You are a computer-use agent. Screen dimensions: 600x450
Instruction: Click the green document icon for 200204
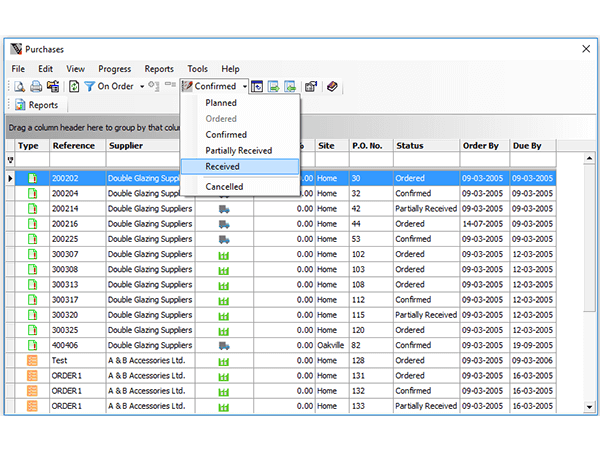click(32, 194)
